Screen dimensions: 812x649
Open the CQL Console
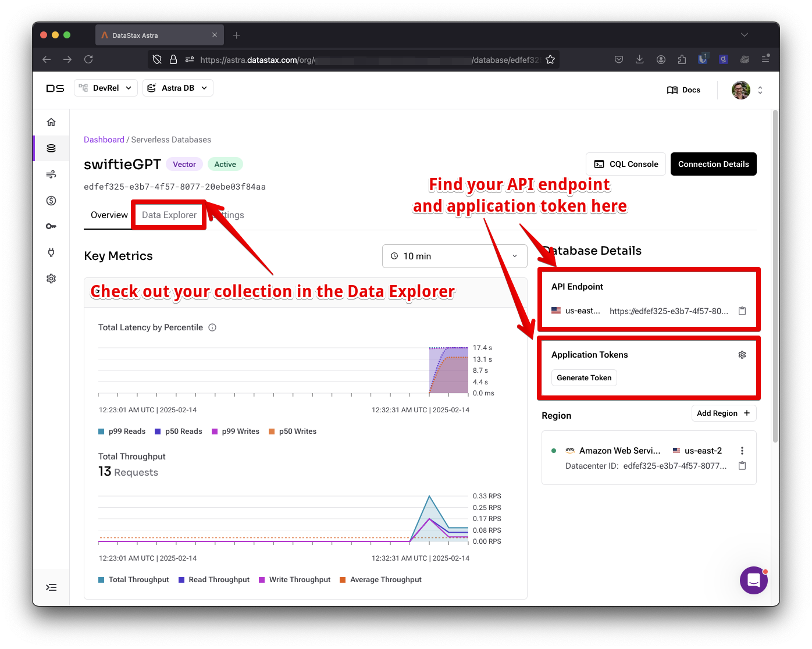point(626,164)
